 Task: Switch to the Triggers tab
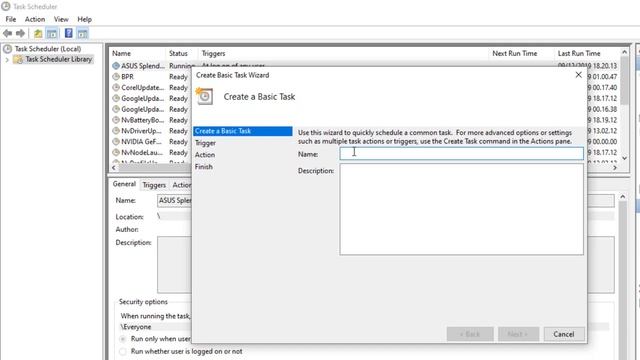[154, 185]
